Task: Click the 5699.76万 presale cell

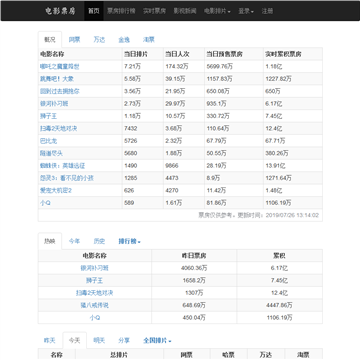Action: coord(234,67)
